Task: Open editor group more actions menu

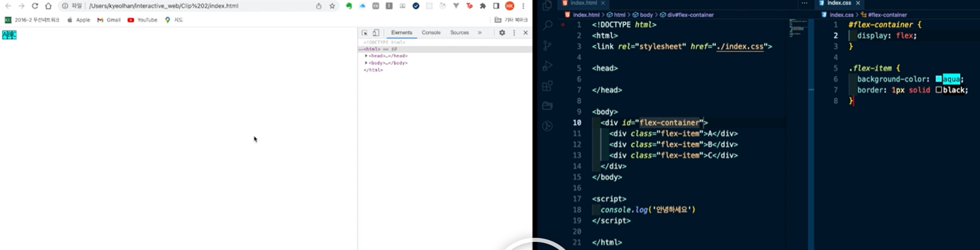Action: (804, 3)
